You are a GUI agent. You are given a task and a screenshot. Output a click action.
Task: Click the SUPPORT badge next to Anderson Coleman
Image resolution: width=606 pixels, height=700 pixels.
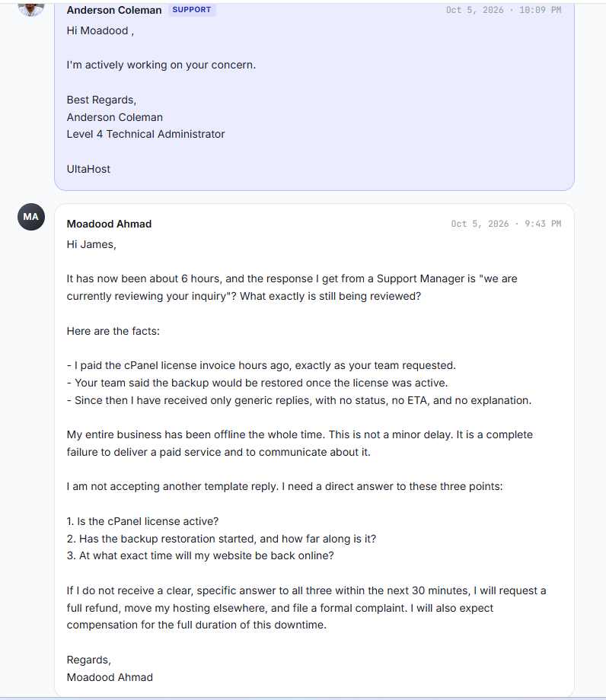coord(192,10)
